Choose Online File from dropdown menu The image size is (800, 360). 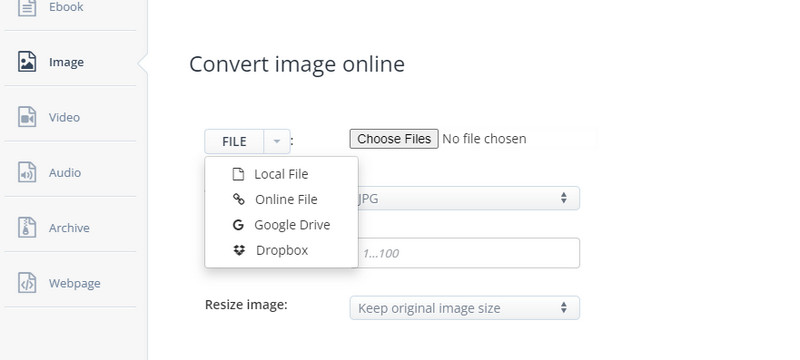281,199
